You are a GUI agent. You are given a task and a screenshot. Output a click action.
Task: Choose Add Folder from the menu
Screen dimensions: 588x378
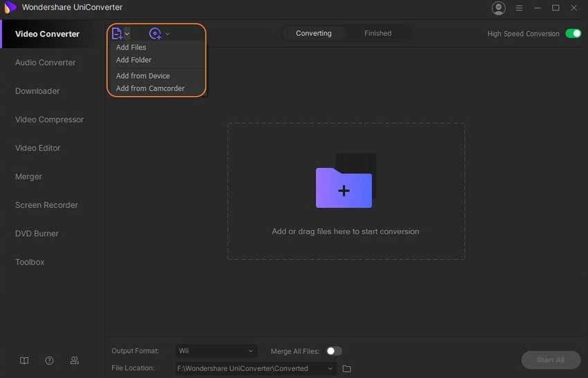click(x=134, y=60)
